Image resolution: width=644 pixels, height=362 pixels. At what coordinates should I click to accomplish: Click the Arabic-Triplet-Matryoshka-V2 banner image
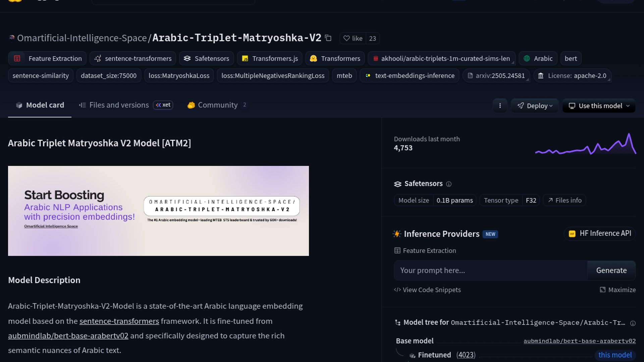click(158, 211)
